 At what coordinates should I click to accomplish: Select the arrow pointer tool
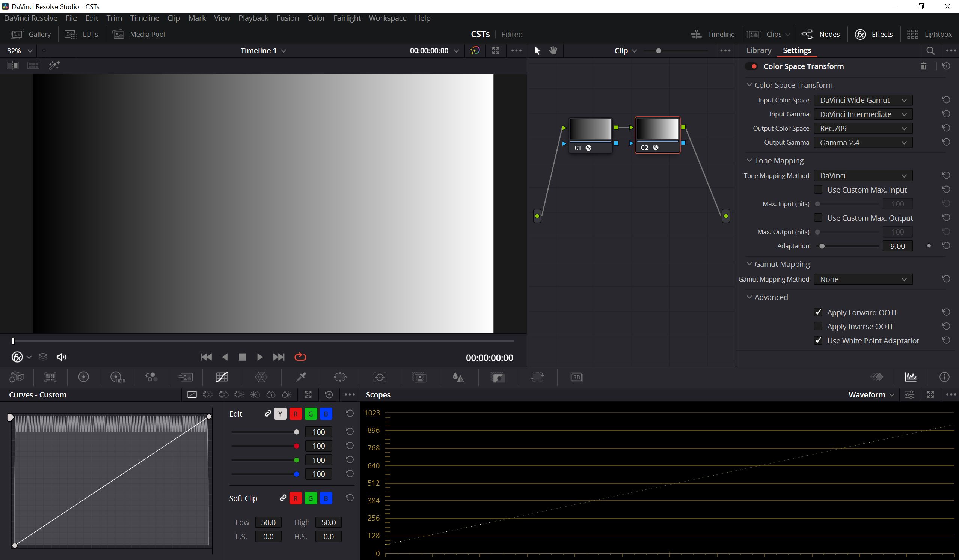click(537, 51)
